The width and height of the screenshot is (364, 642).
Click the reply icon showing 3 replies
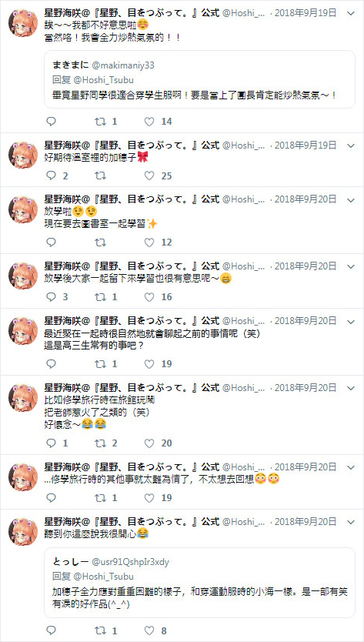tap(52, 297)
